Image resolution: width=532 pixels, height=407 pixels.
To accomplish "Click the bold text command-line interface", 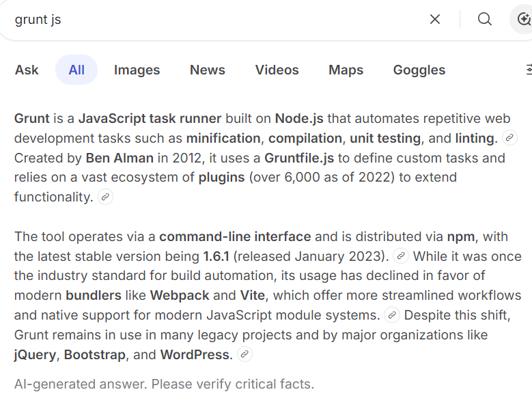I will click(235, 237).
